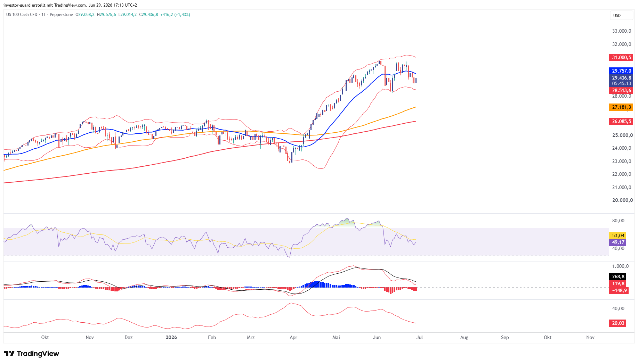Click the change +416,2 (+1,43%) value
Image resolution: width=638 pixels, height=364 pixels.
tap(175, 15)
